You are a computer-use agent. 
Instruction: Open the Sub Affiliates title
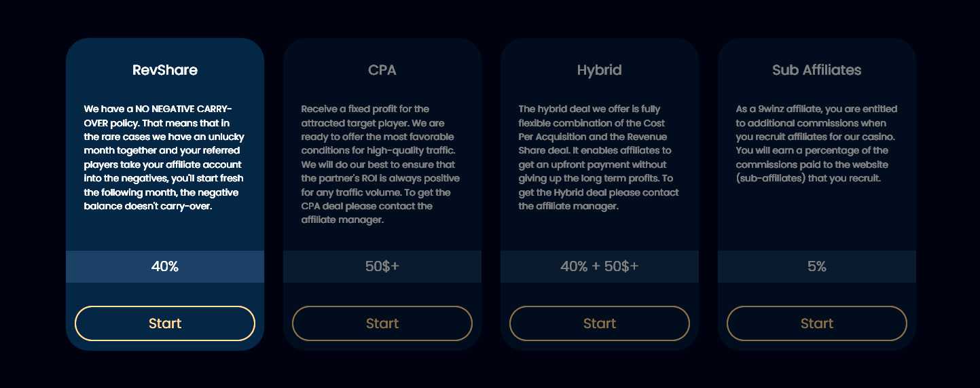(x=817, y=70)
